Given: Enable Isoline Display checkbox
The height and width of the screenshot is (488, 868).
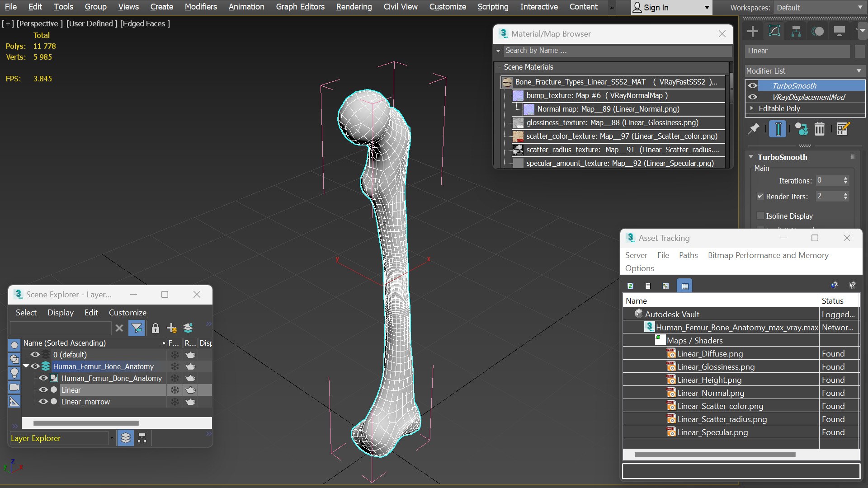Looking at the screenshot, I should pos(760,216).
